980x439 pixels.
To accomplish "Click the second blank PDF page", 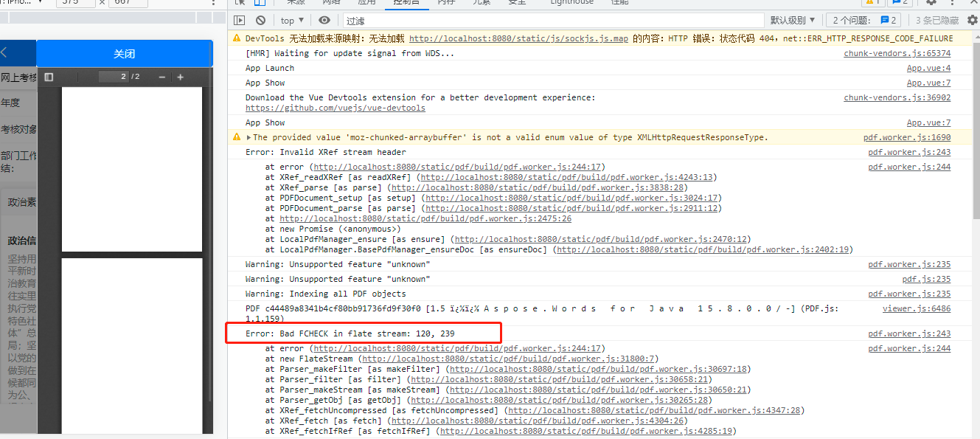I will click(132, 346).
